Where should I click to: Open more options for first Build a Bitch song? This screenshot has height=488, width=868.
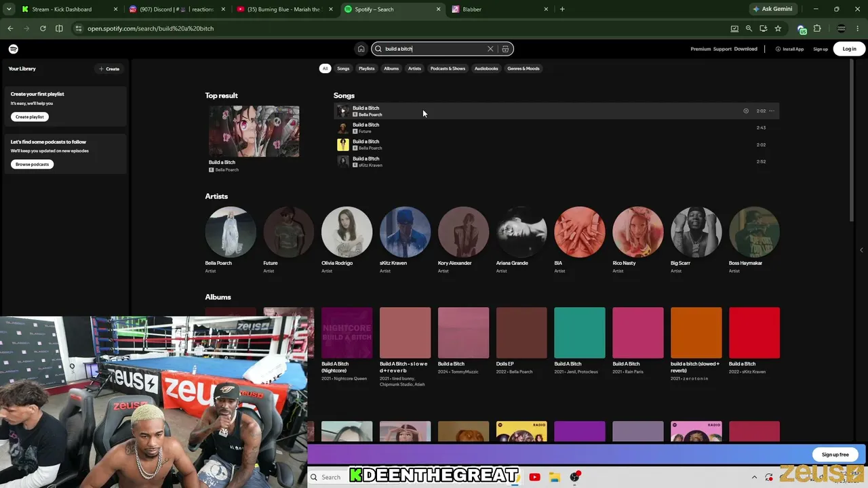(x=772, y=111)
